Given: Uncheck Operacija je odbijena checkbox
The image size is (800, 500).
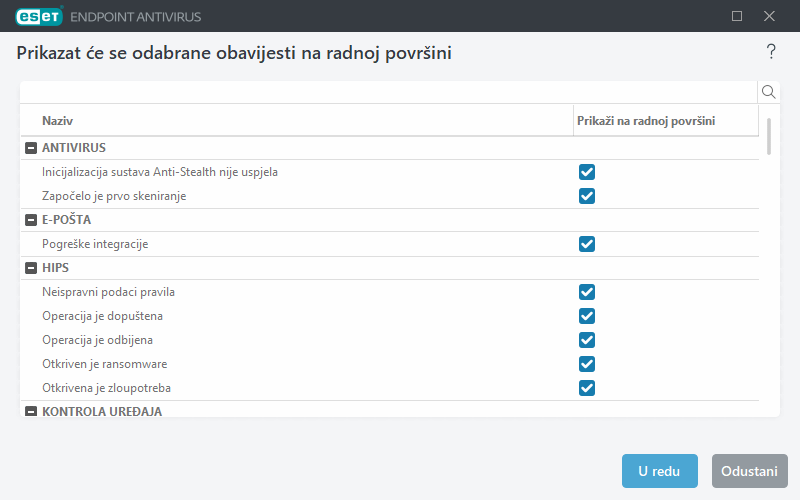Looking at the screenshot, I should coord(587,340).
